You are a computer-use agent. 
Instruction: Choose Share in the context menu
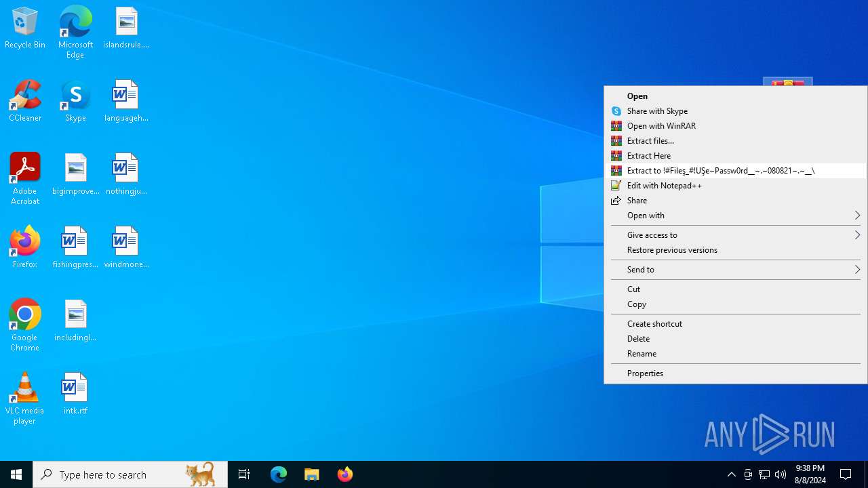pos(736,201)
